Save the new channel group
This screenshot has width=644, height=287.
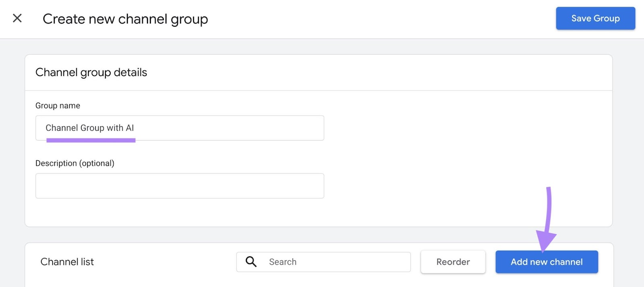tap(595, 18)
